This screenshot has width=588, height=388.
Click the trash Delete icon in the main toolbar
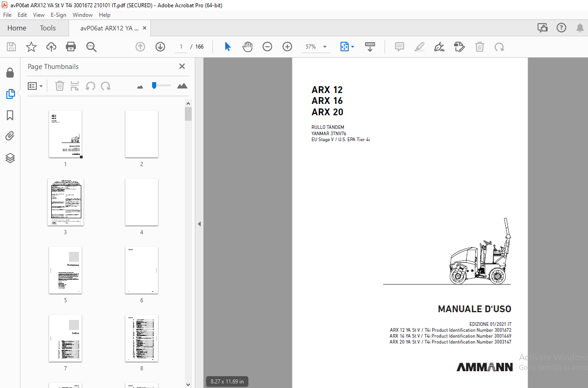pos(479,47)
